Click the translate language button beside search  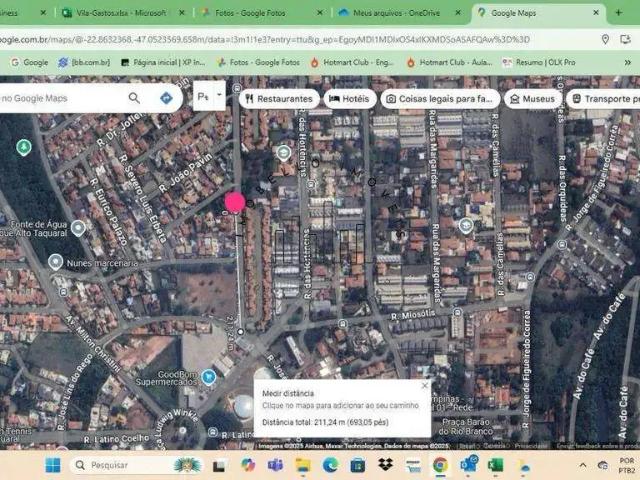tap(203, 96)
